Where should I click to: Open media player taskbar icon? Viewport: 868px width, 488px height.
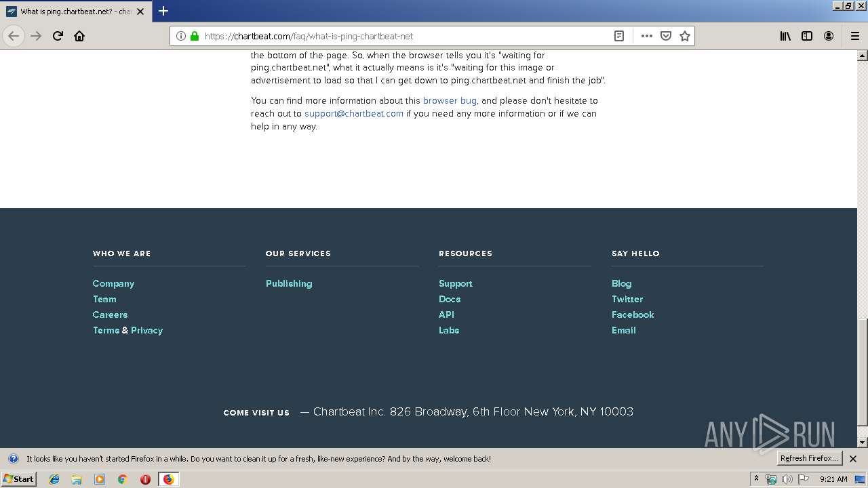[x=100, y=479]
